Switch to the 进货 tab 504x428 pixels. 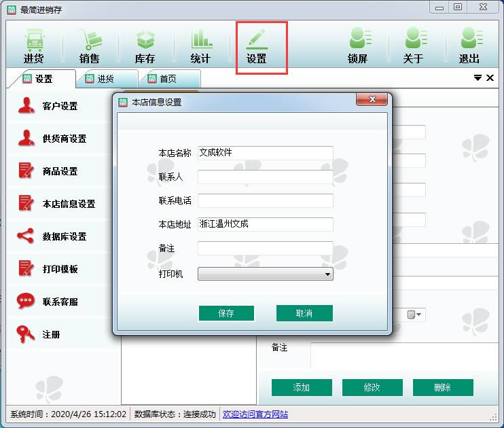(x=105, y=79)
